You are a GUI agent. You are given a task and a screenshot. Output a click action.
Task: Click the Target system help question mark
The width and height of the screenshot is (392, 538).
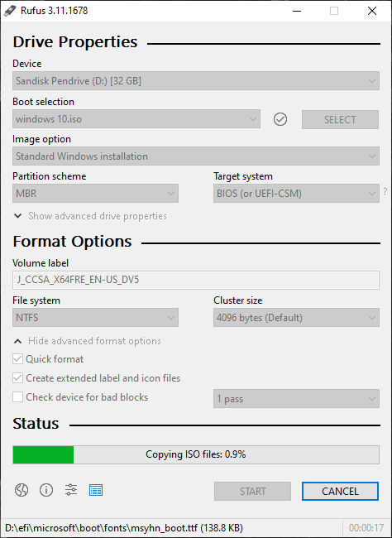385,191
